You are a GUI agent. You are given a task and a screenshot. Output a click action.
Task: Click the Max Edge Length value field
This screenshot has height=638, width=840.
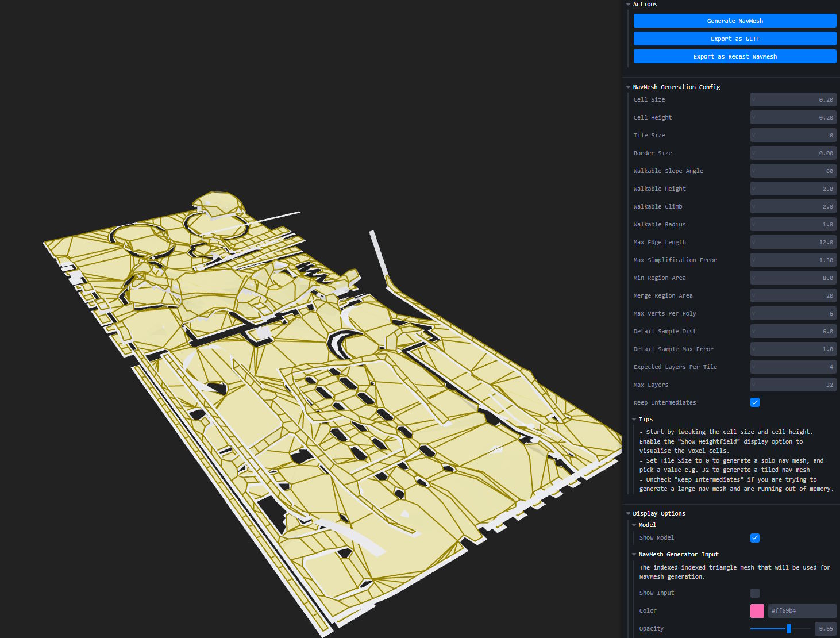coord(793,243)
